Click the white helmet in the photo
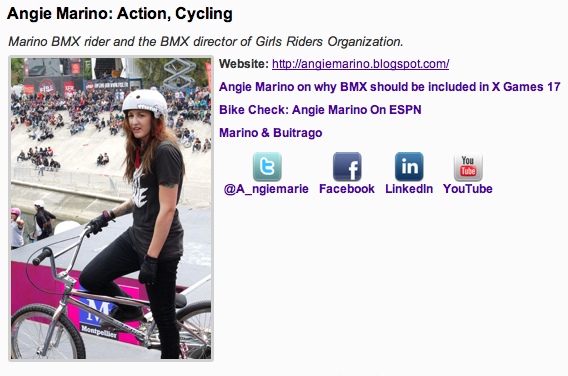568x376 pixels. (145, 102)
